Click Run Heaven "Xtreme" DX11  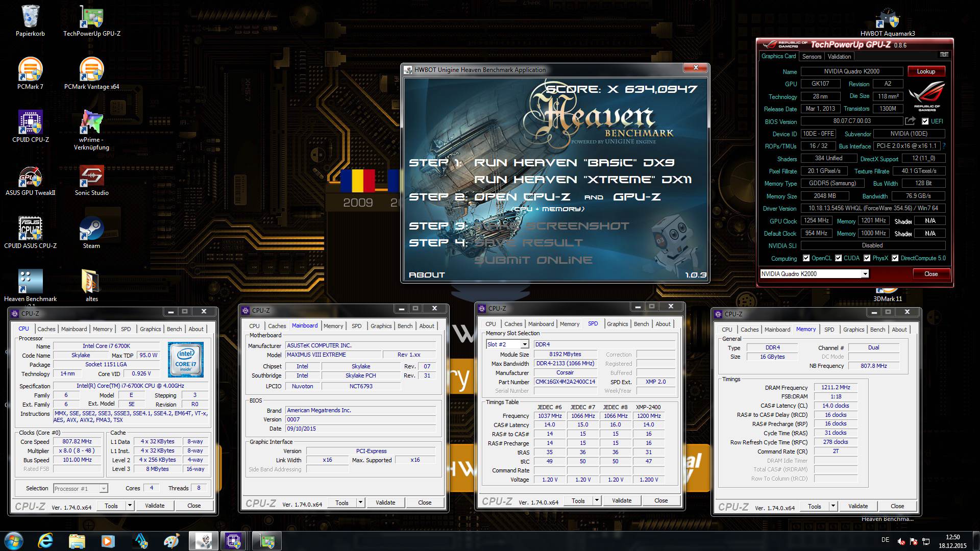point(583,180)
